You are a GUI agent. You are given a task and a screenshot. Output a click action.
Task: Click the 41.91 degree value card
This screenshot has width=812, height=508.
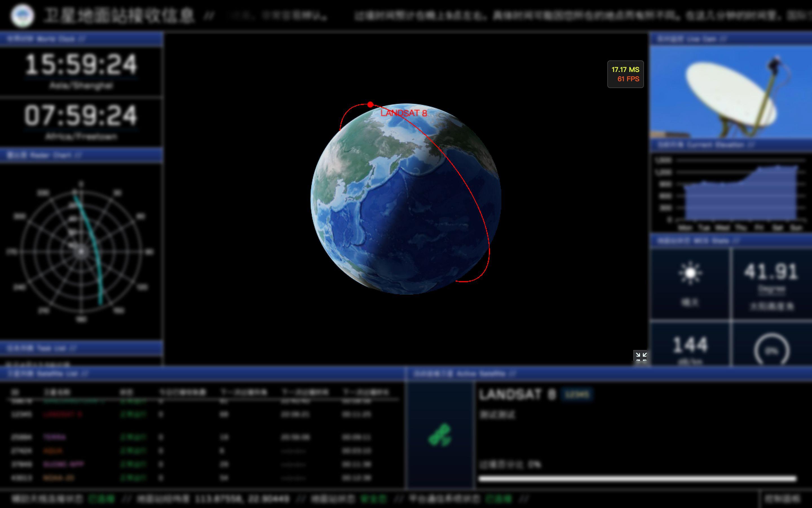(x=771, y=284)
